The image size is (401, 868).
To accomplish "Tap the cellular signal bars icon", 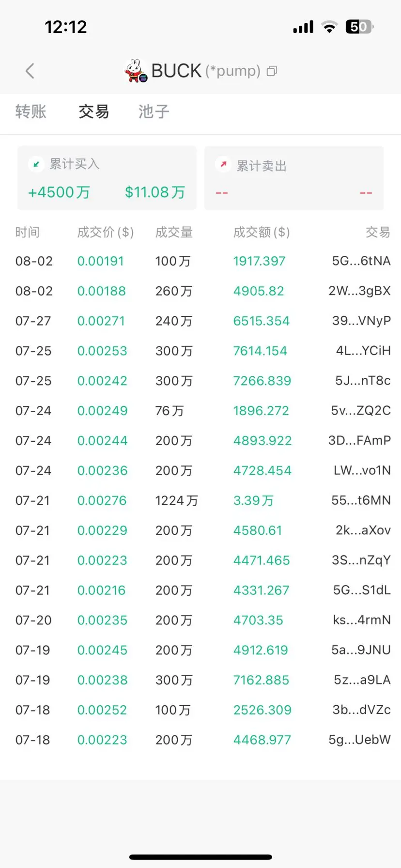I will (304, 27).
